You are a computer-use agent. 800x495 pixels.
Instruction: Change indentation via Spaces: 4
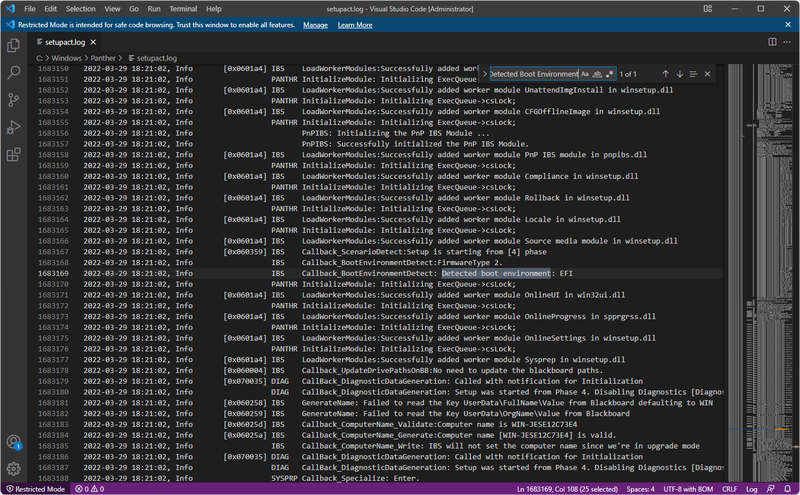[640, 489]
